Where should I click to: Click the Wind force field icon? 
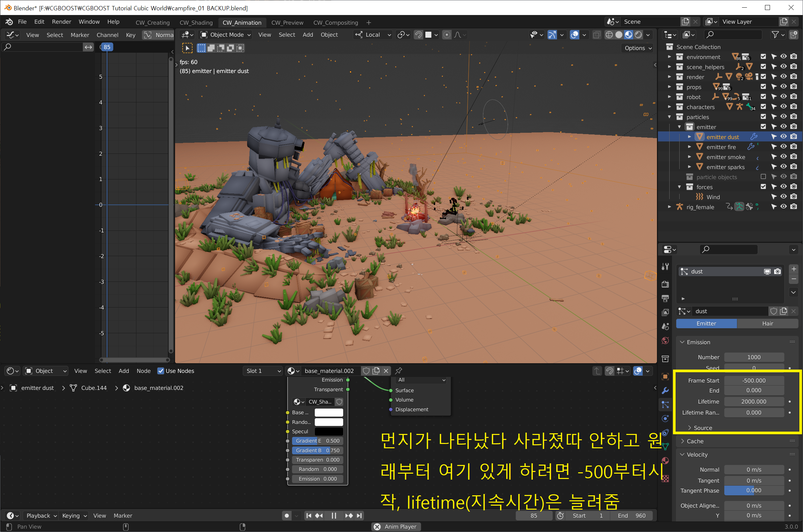pos(699,197)
